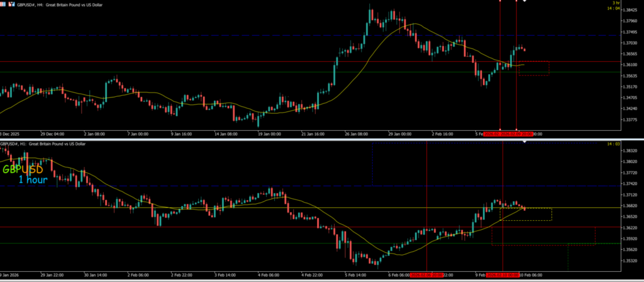Click the 14:03 candle countdown timer on H1
This screenshot has width=644, height=282.
pyautogui.click(x=613, y=145)
